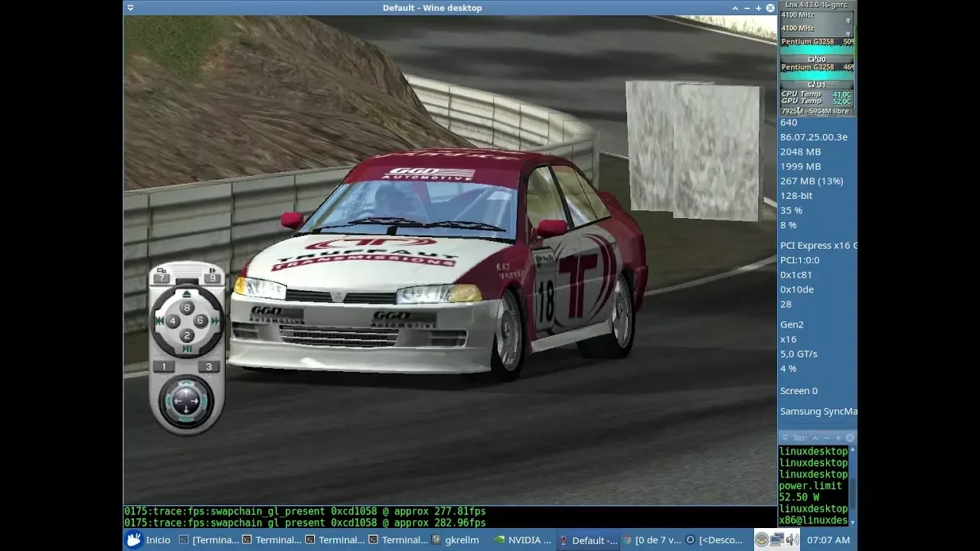Click the green eject triangle on remote
Viewport: 980px width, 551px height.
point(187,294)
